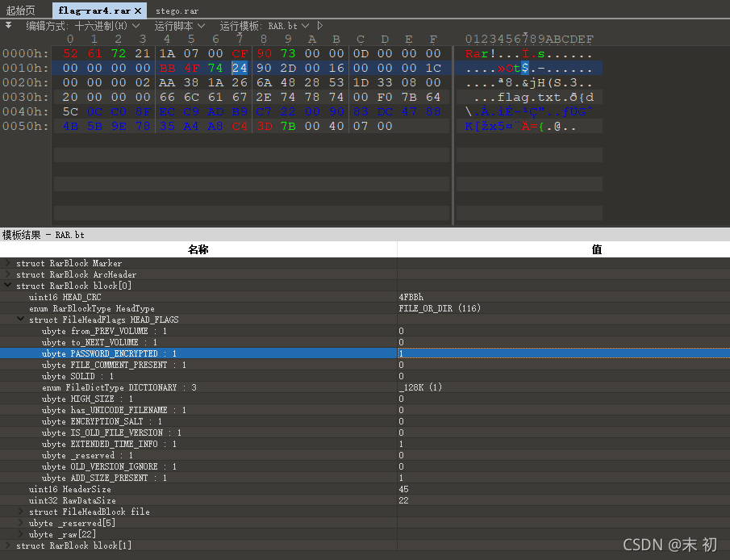The width and height of the screenshot is (730, 560).
Task: Select the ubyte ENCRYPTION_SALT row
Action: click(365, 421)
